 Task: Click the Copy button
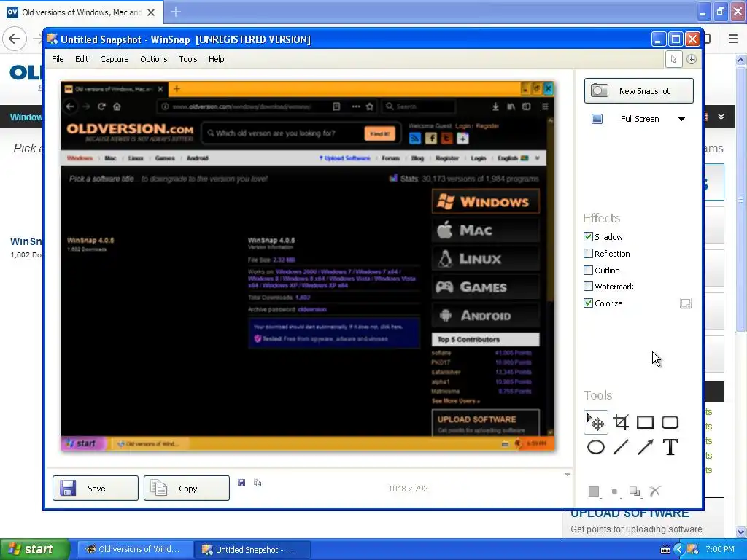point(186,488)
